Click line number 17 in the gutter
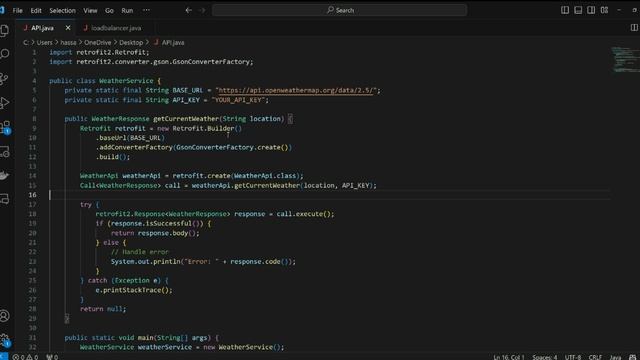The image size is (640, 360). [32, 204]
